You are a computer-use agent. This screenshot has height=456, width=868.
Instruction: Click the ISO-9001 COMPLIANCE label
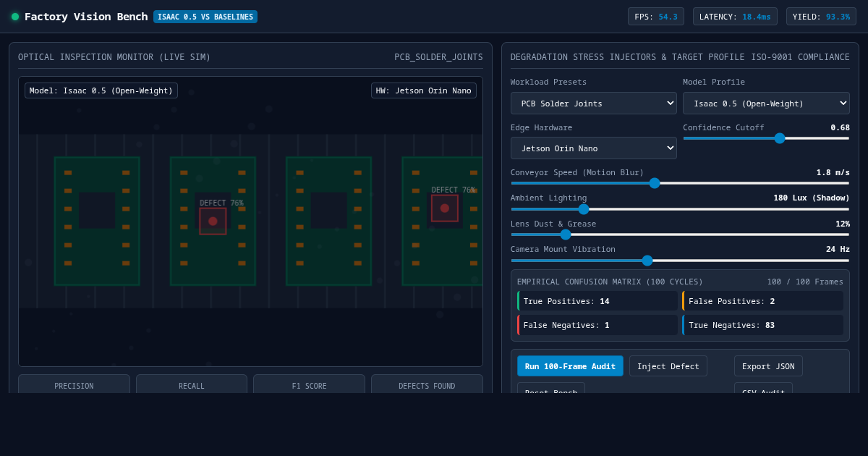click(801, 57)
